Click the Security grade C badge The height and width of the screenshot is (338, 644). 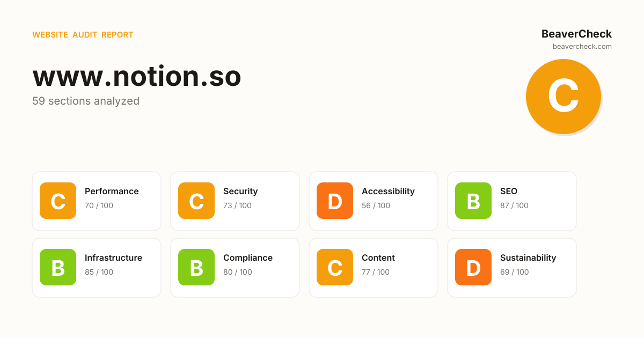pos(196,201)
